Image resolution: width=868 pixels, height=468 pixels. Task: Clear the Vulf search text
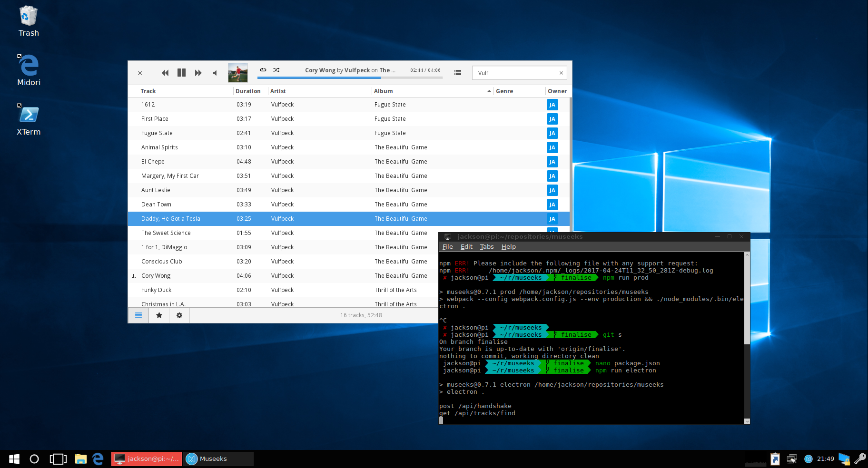(561, 73)
